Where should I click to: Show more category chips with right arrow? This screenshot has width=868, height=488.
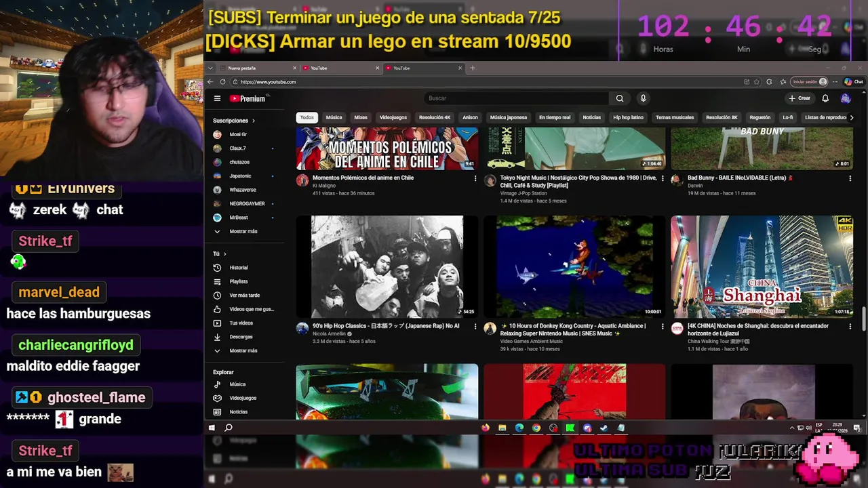pos(852,117)
